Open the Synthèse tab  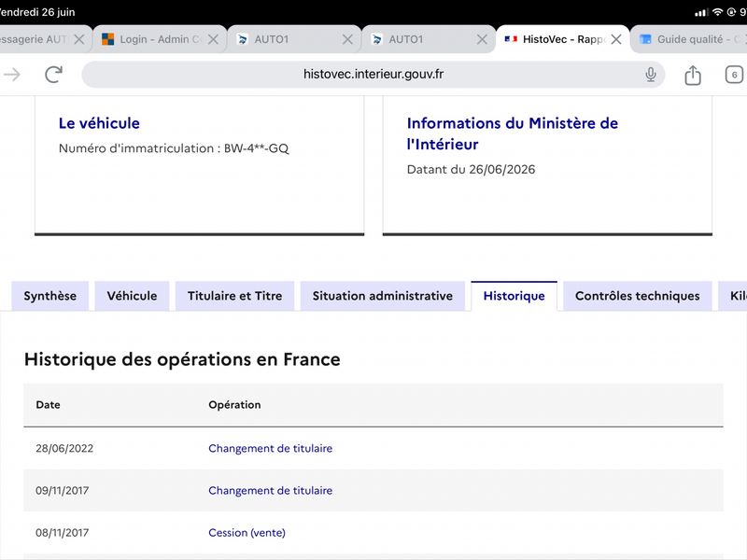point(50,296)
